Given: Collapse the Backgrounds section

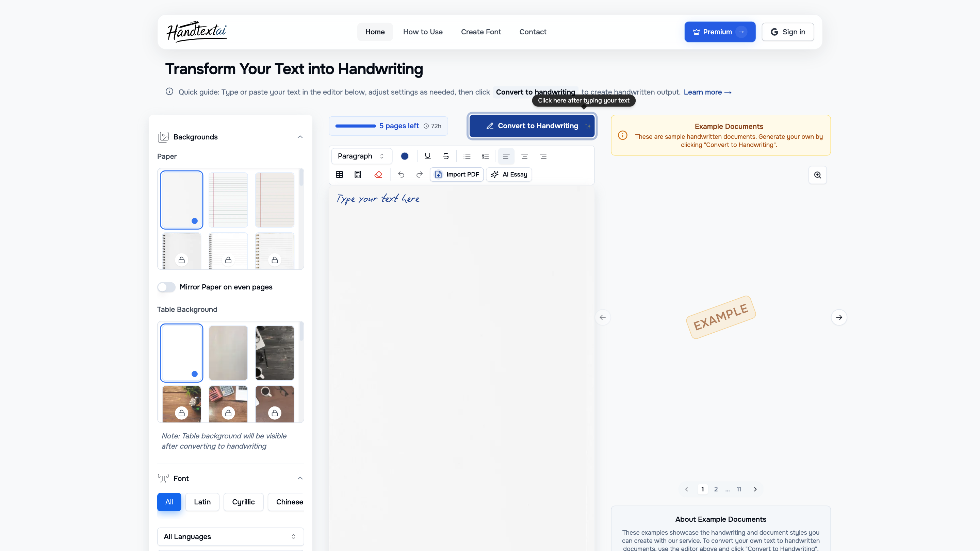Looking at the screenshot, I should [300, 137].
